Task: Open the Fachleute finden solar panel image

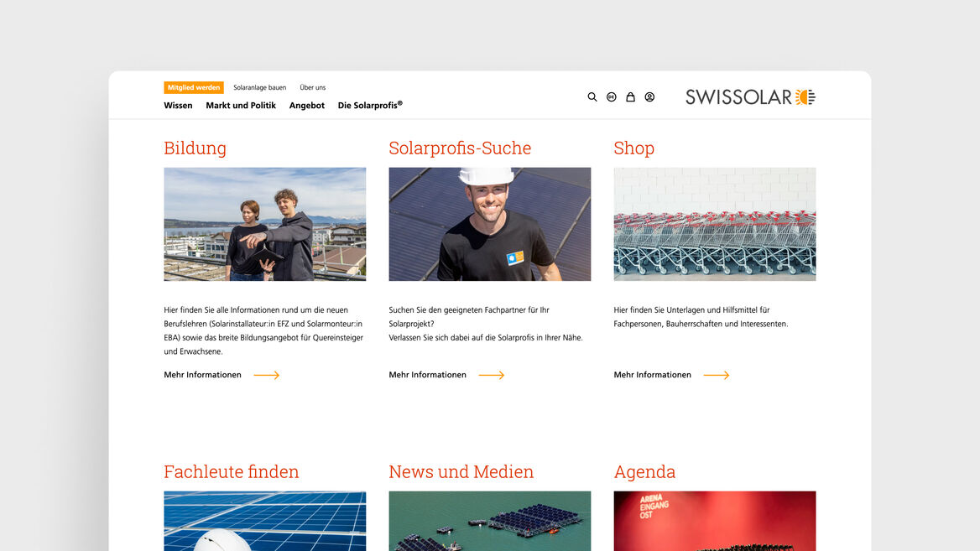Action: (265, 521)
